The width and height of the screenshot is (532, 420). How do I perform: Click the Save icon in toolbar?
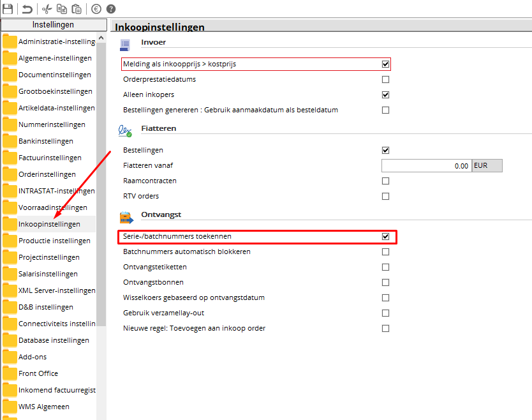click(x=8, y=9)
